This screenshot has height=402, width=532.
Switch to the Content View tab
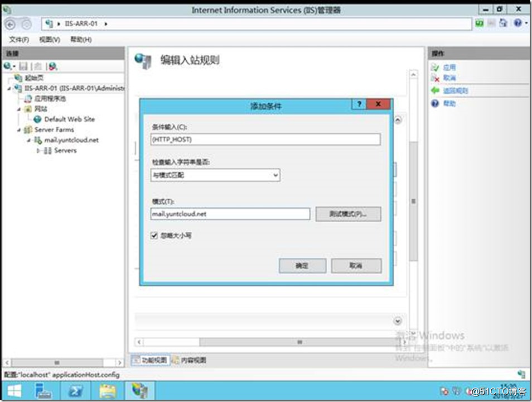[189, 360]
